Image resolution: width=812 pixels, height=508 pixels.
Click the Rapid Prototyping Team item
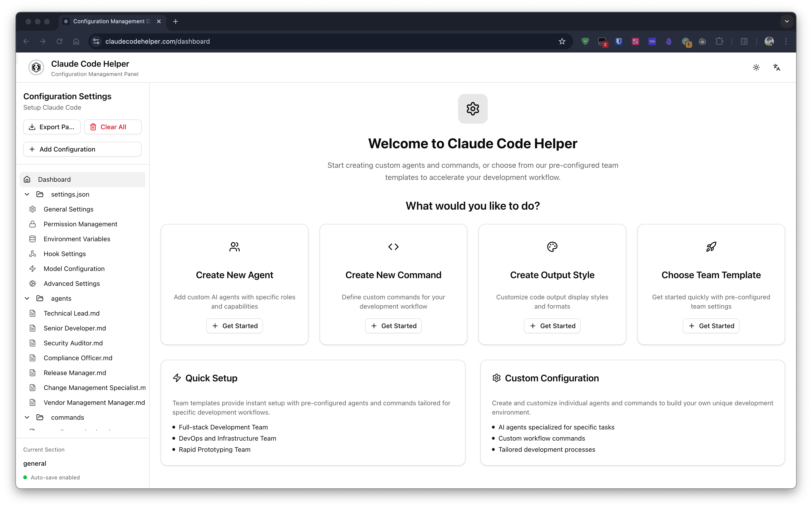(215, 449)
